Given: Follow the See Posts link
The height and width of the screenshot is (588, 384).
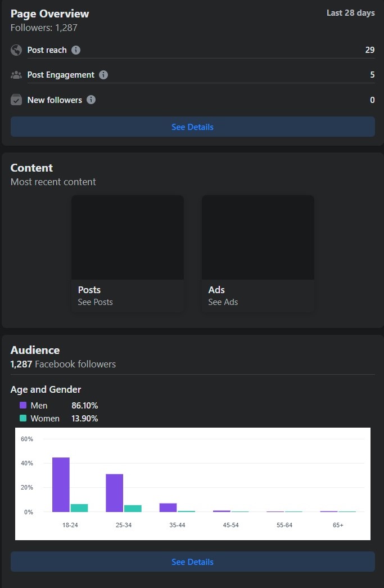Looking at the screenshot, I should [95, 302].
